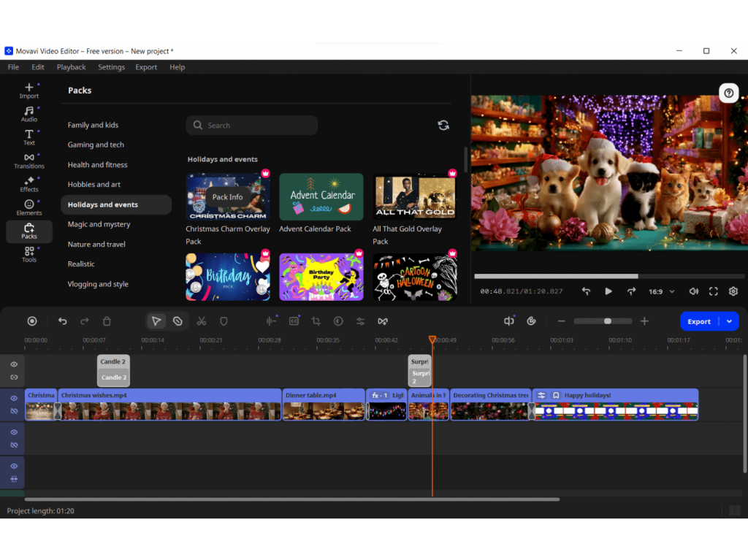Click the packs Search field
748x560 pixels.
pos(252,126)
